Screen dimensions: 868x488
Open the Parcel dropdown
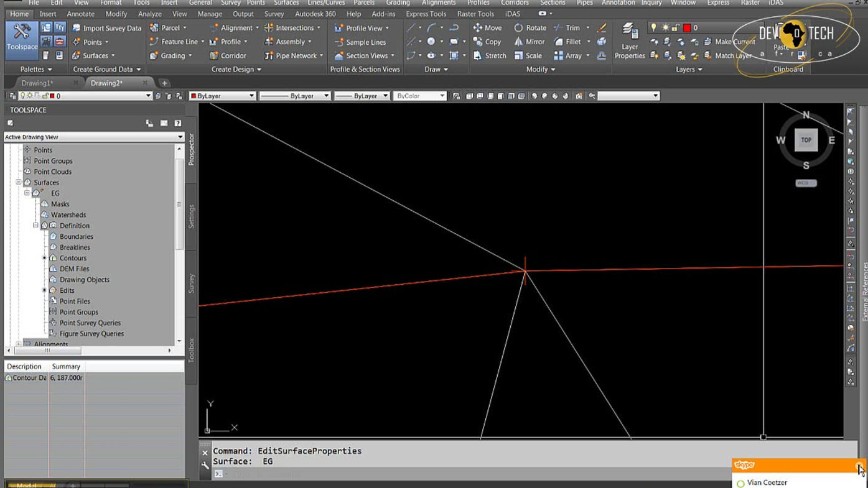(x=169, y=28)
